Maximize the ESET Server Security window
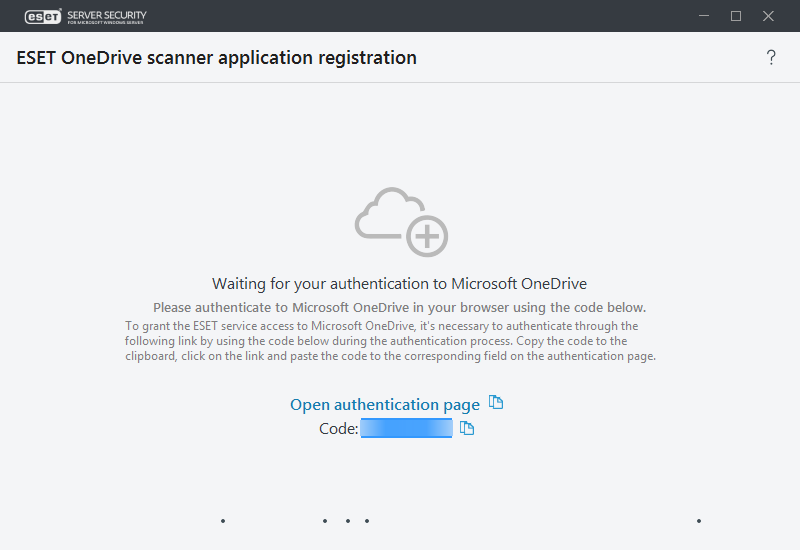 click(x=736, y=16)
